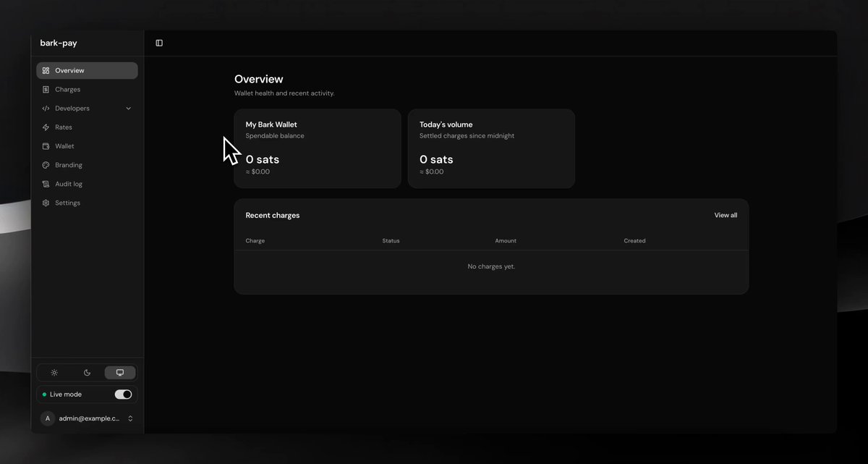Open the Rates lightning-bolt item

pos(87,127)
